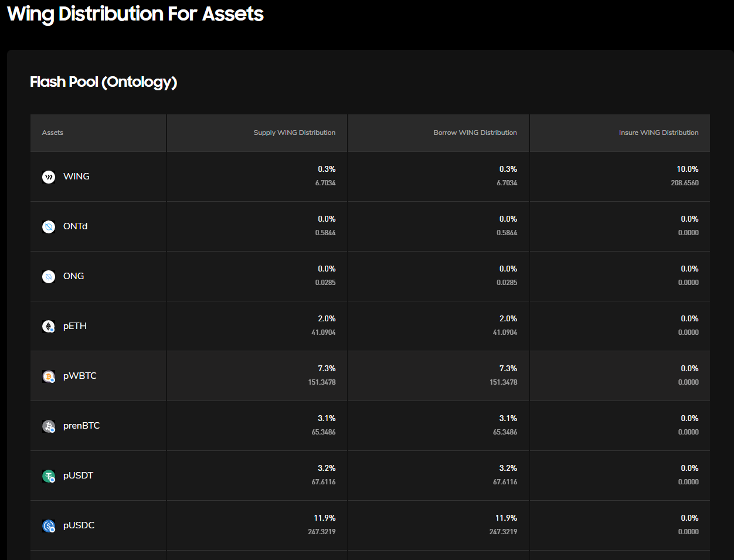This screenshot has width=734, height=560.
Task: Click the WING token icon
Action: pos(49,177)
